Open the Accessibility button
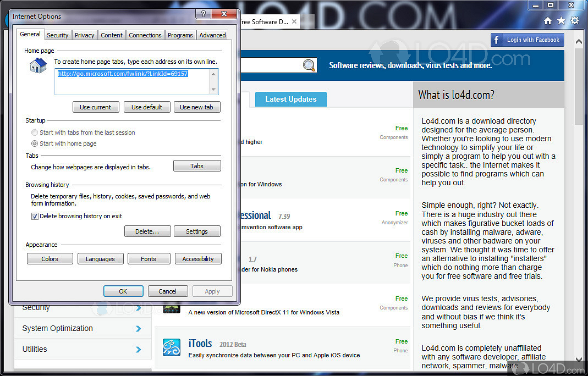The image size is (588, 376). pos(198,259)
